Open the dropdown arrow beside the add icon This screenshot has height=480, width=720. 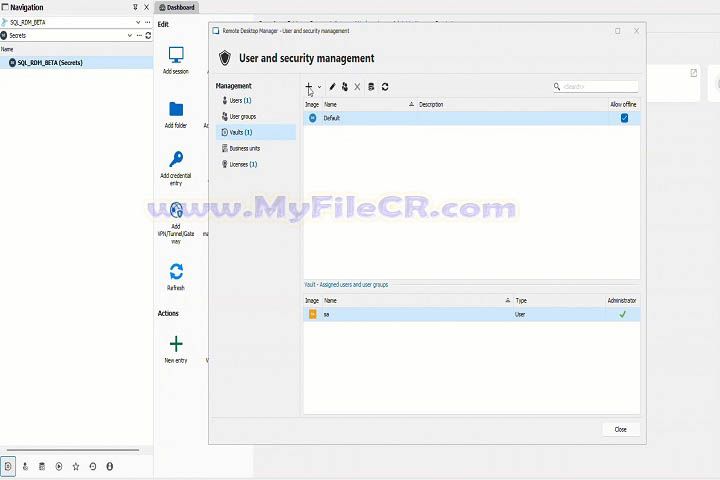[x=319, y=87]
